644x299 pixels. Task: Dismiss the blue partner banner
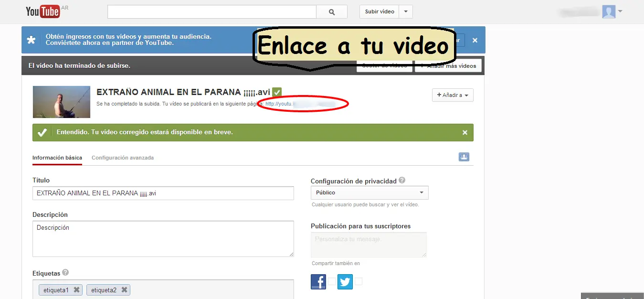click(475, 41)
